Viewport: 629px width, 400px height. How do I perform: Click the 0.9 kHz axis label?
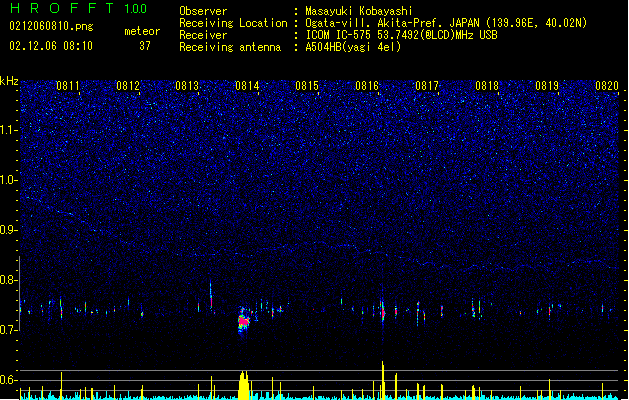(8, 230)
